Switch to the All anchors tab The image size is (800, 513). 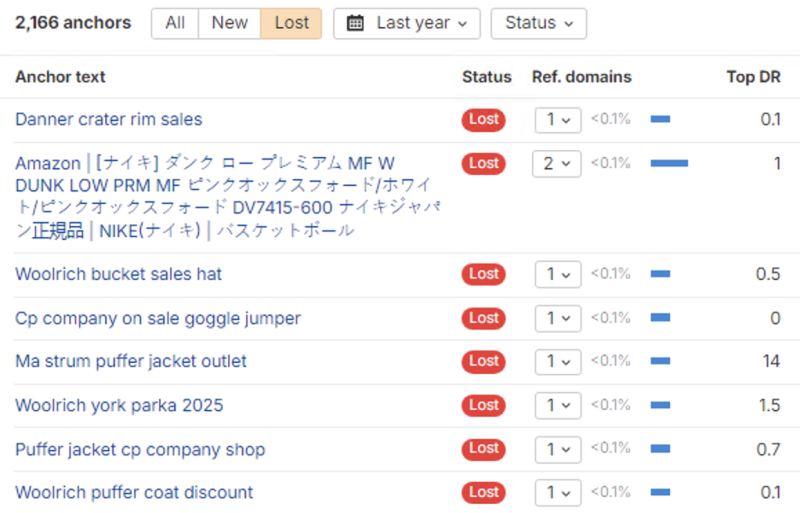point(175,23)
